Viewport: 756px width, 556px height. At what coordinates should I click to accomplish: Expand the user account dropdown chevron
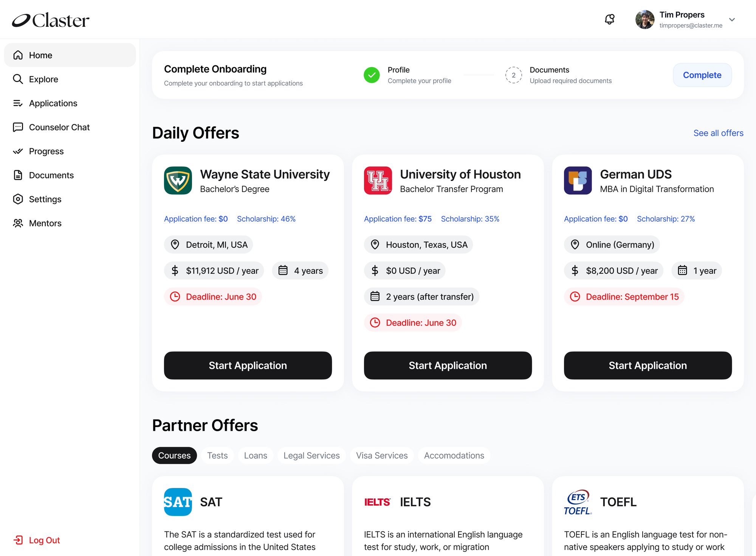point(732,20)
